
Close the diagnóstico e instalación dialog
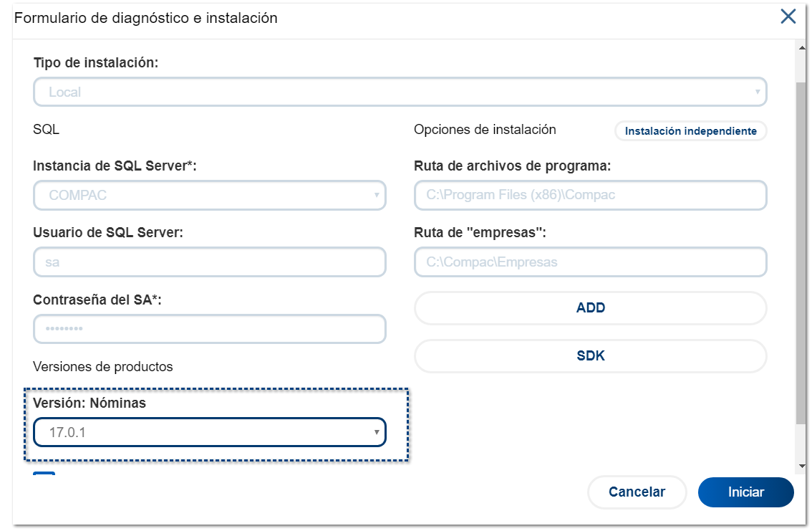788,17
